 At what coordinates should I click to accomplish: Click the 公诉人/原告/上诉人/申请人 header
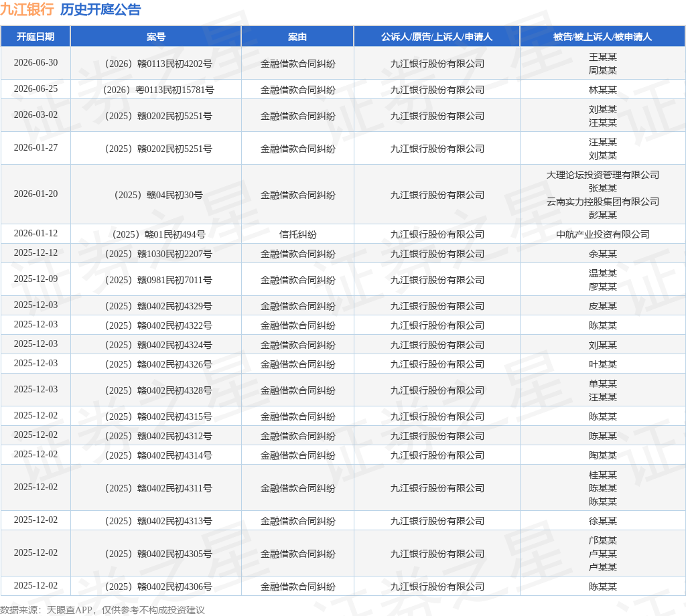click(437, 37)
